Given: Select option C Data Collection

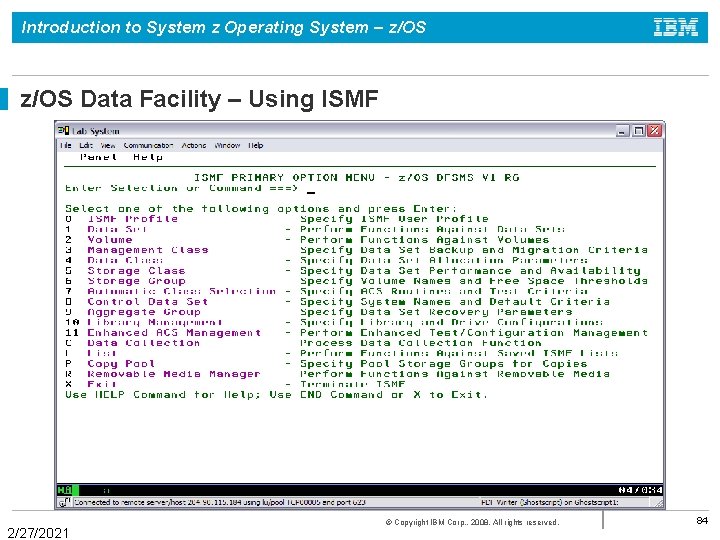Looking at the screenshot, I should 133,343.
